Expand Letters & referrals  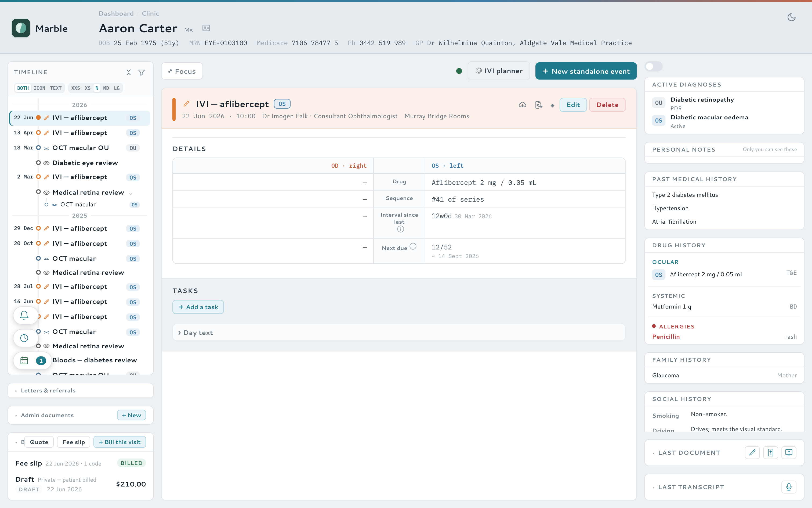point(81,390)
